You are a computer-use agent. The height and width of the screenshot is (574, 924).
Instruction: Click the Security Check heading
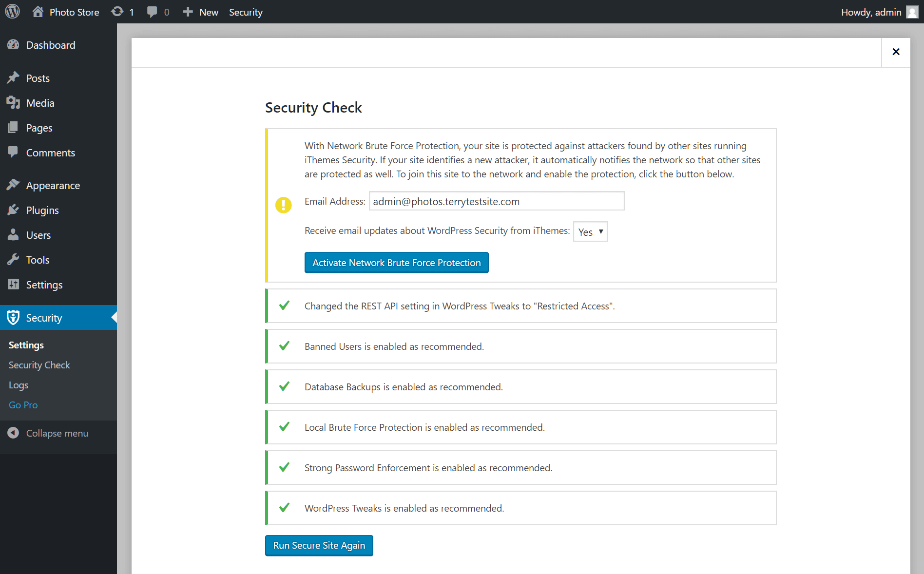(x=313, y=107)
